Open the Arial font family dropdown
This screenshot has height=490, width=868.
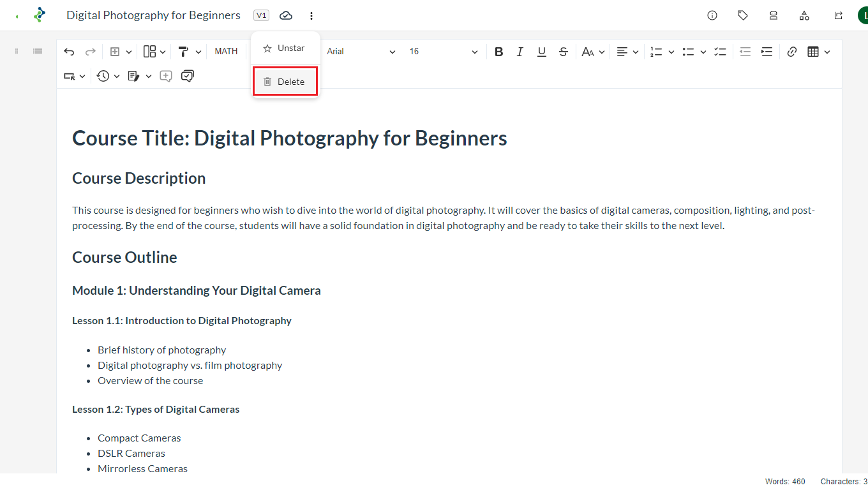[x=361, y=52]
